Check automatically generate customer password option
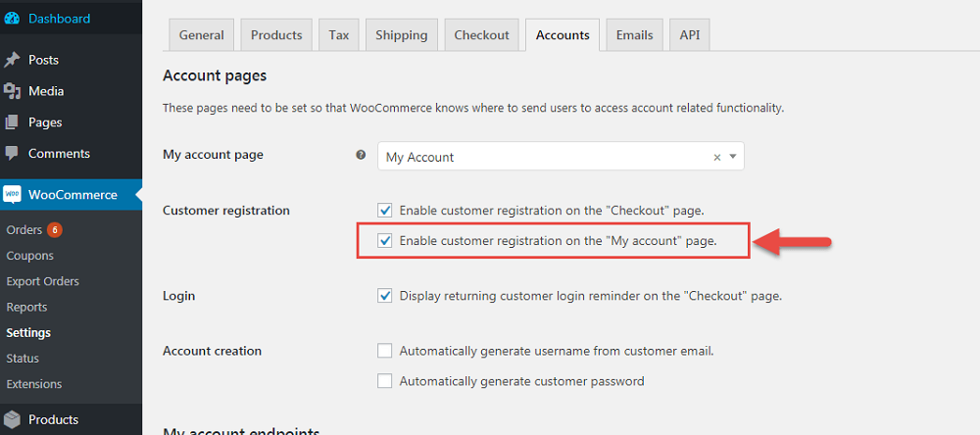Image resolution: width=980 pixels, height=435 pixels. [x=385, y=381]
